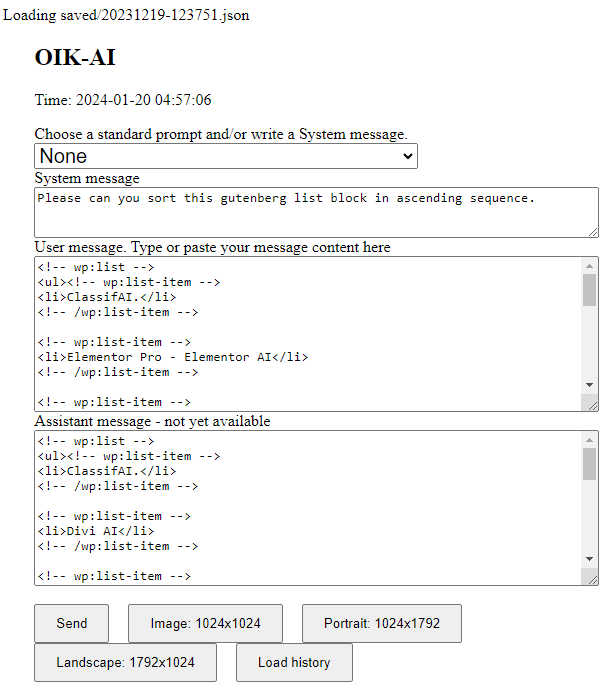Viewport: 609px width, 688px height.
Task: Click the User message scrollbar up arrow
Action: point(589,266)
